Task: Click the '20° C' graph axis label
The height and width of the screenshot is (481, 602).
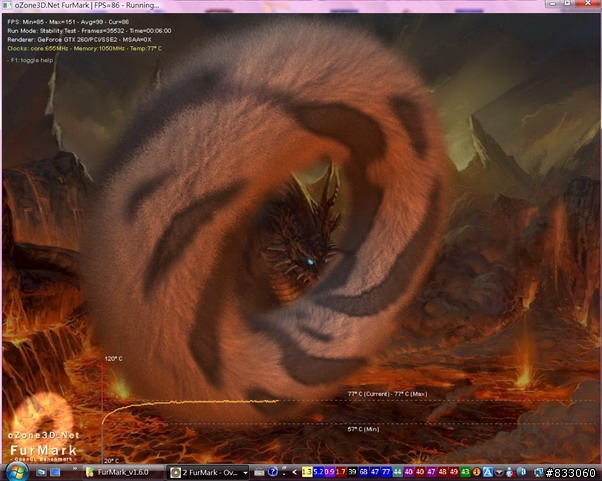Action: (x=111, y=461)
